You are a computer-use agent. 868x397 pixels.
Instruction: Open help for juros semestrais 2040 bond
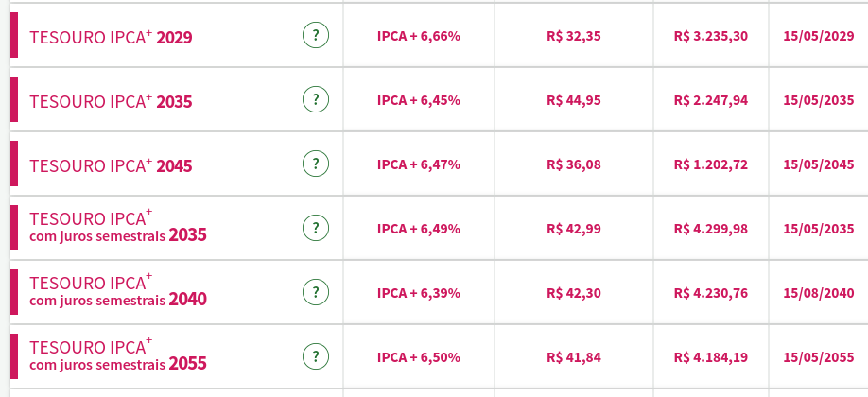point(315,292)
